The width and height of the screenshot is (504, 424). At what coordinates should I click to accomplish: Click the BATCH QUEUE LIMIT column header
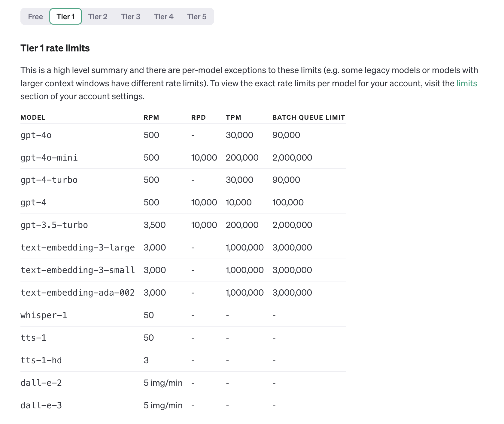pyautogui.click(x=309, y=117)
